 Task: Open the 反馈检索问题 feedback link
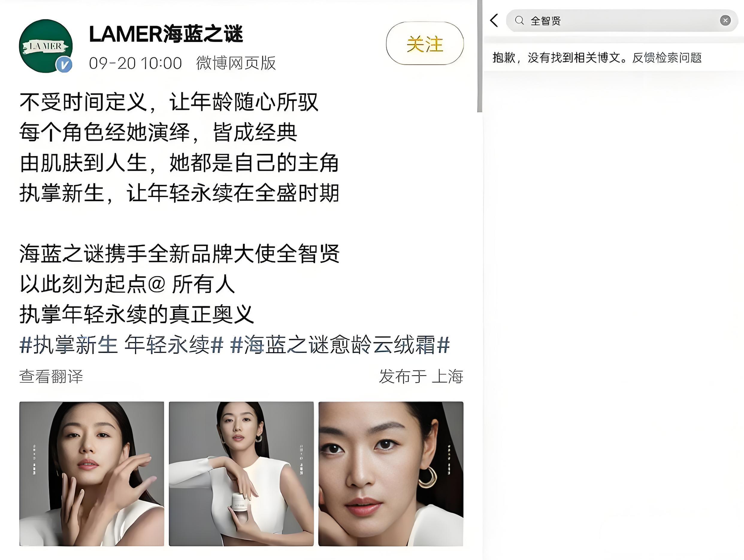tap(667, 58)
